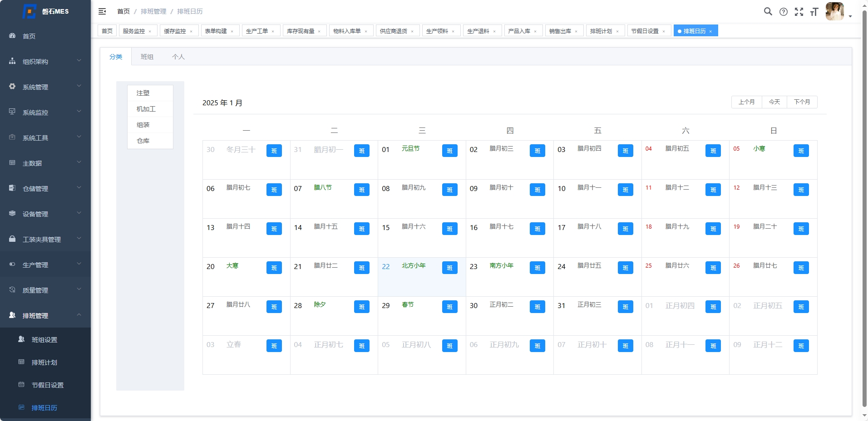Screen dimensions: 868x421
Task: Open the 节假日设置 page tab
Action: click(649, 31)
